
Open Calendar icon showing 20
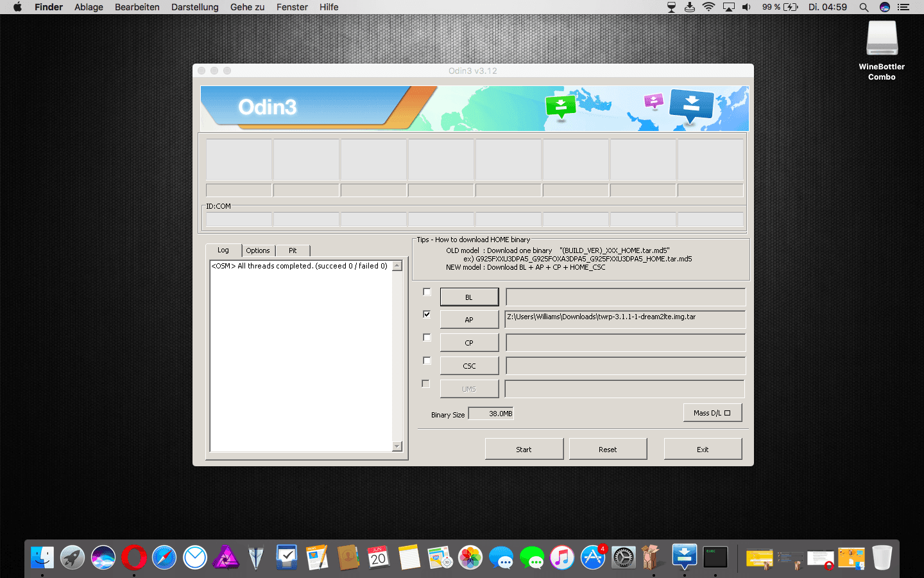pos(379,557)
